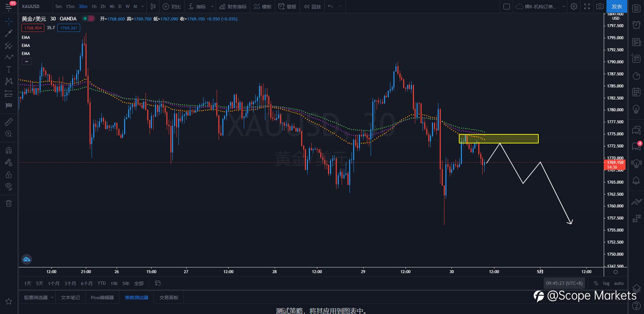Screen dimensions: 644x314
Task: Open favorites star toolbar icon
Action: point(9,301)
